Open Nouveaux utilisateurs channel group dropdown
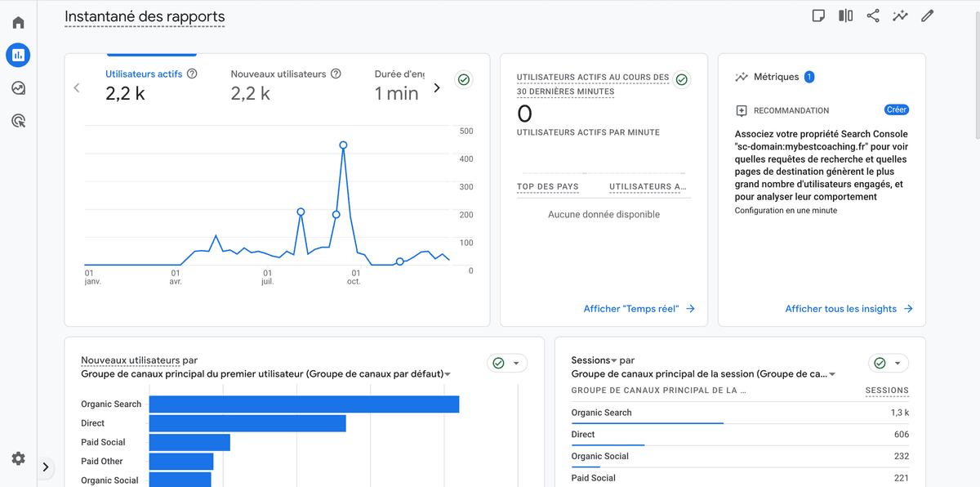The height and width of the screenshot is (487, 980). tap(448, 374)
